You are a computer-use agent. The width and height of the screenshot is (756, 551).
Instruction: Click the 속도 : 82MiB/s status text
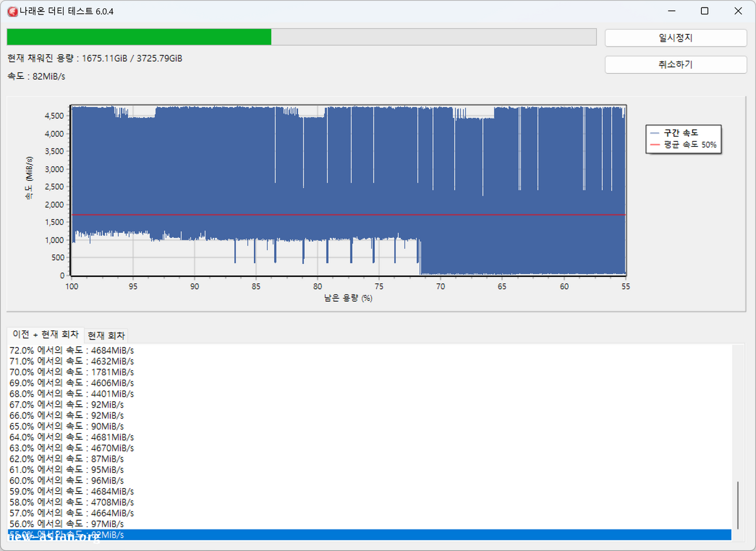[x=36, y=76]
